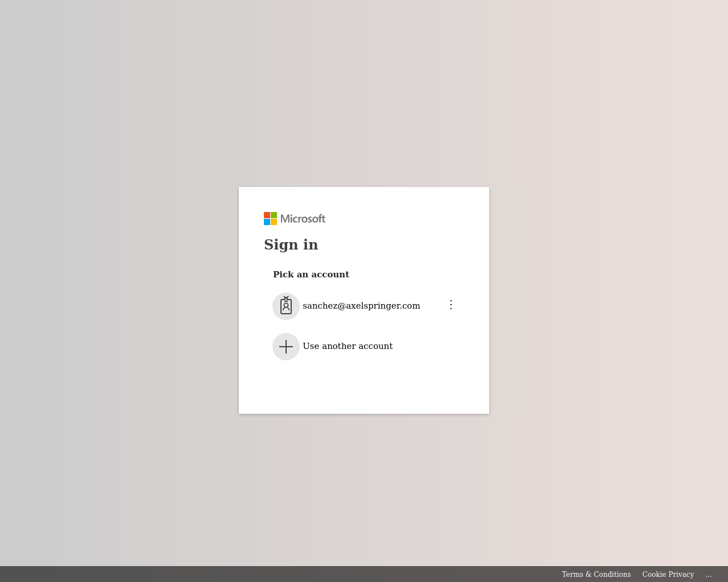Click the Microsoft four-square logo
728x582 pixels.
[270, 219]
